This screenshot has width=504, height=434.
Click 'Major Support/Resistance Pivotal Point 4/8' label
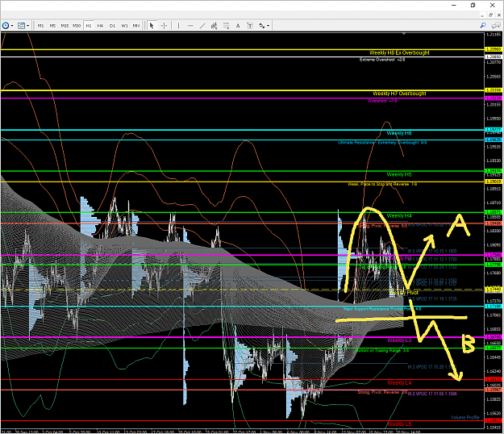pos(382,309)
